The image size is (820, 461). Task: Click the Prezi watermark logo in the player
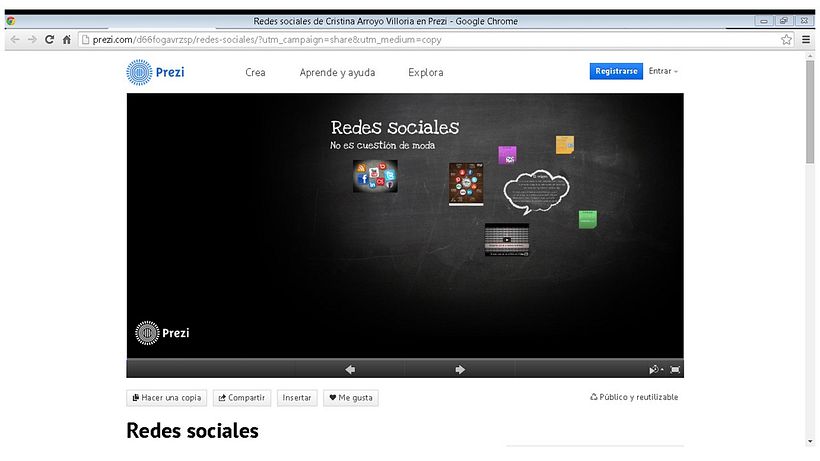coord(162,333)
